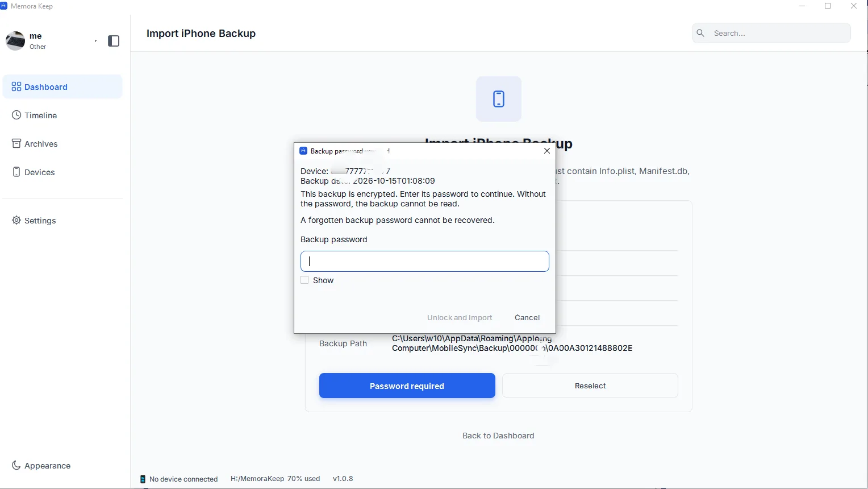
Task: Click the H:/MemoraKeep 70% used status text
Action: click(276, 479)
